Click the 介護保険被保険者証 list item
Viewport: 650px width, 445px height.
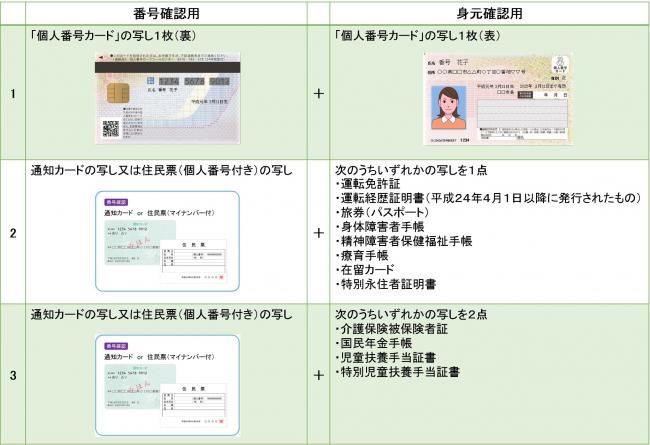392,329
